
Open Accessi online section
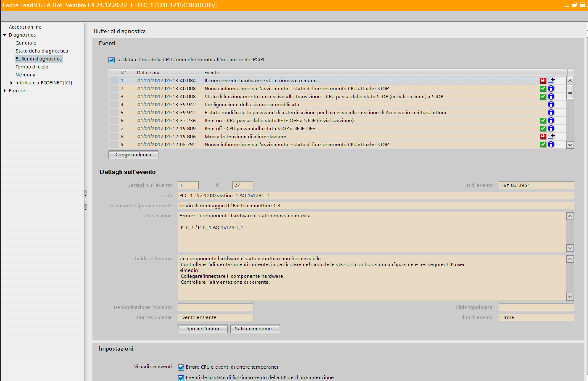[25, 27]
